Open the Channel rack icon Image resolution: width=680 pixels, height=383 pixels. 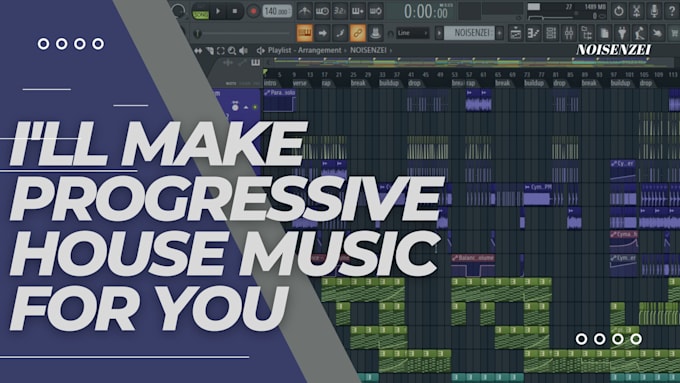pos(551,33)
